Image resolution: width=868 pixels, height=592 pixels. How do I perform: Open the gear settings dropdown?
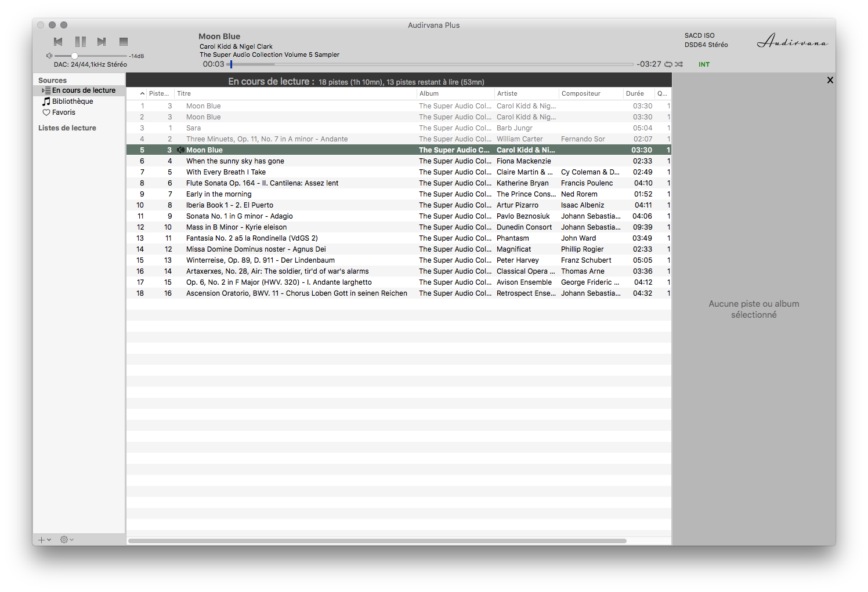[x=67, y=540]
